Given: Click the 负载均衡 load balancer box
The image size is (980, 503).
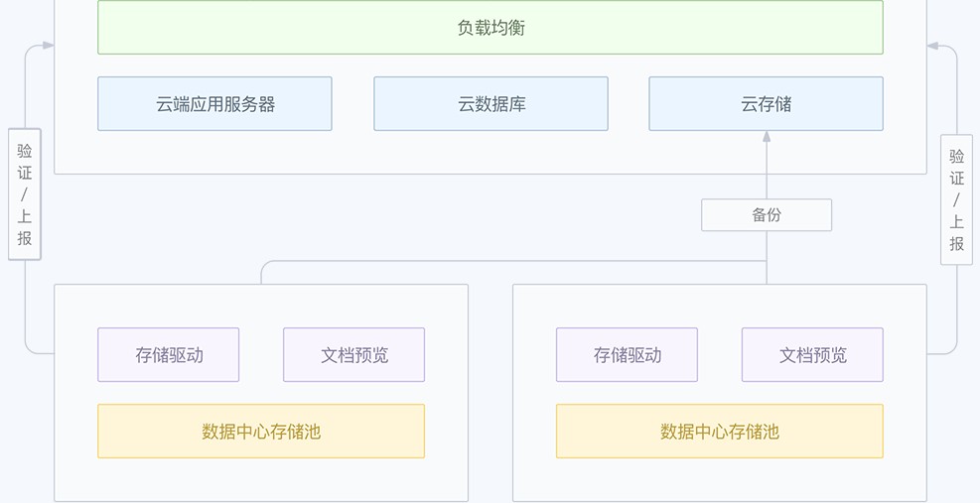Looking at the screenshot, I should 490,28.
